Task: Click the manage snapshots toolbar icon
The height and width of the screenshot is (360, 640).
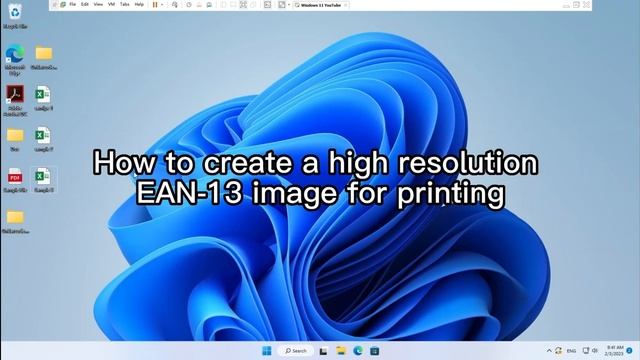Action: click(209, 4)
